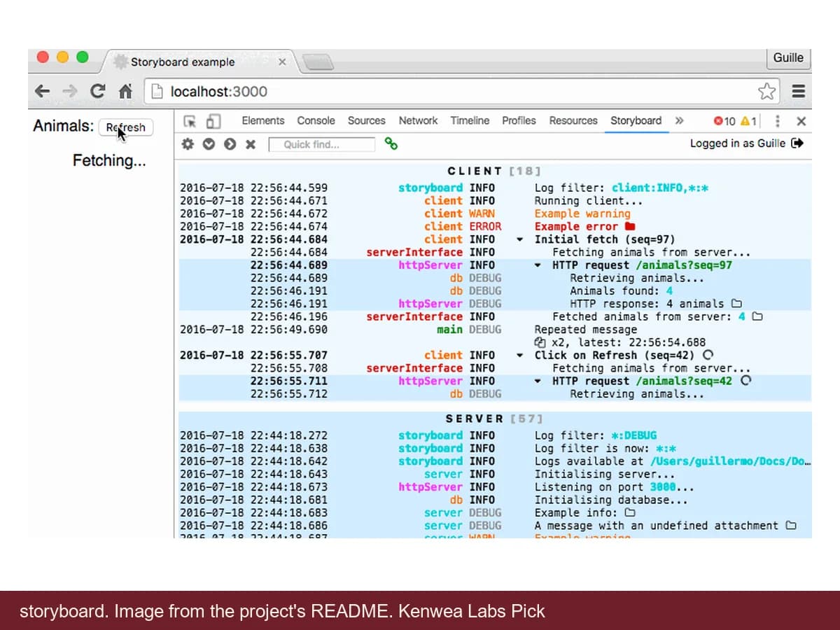Collapse HTTP request /animals?seq=97 story
Image resolution: width=840 pixels, height=630 pixels.
click(x=537, y=265)
